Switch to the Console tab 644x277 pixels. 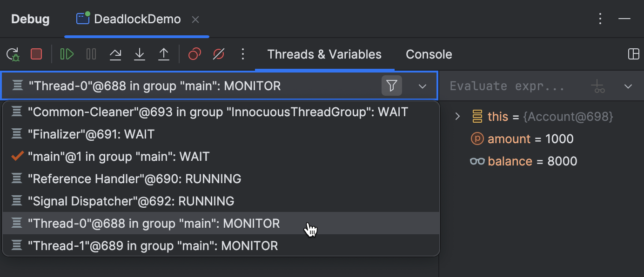[429, 54]
